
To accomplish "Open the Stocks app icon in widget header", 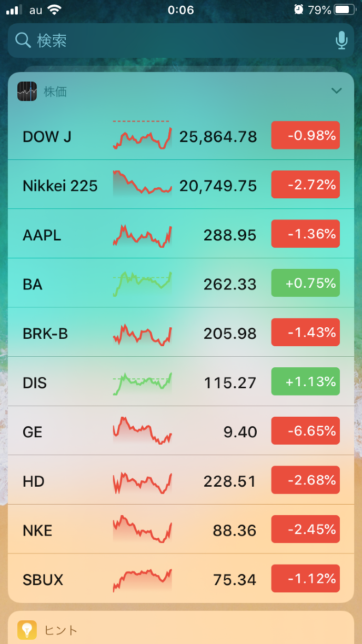I will (x=27, y=92).
